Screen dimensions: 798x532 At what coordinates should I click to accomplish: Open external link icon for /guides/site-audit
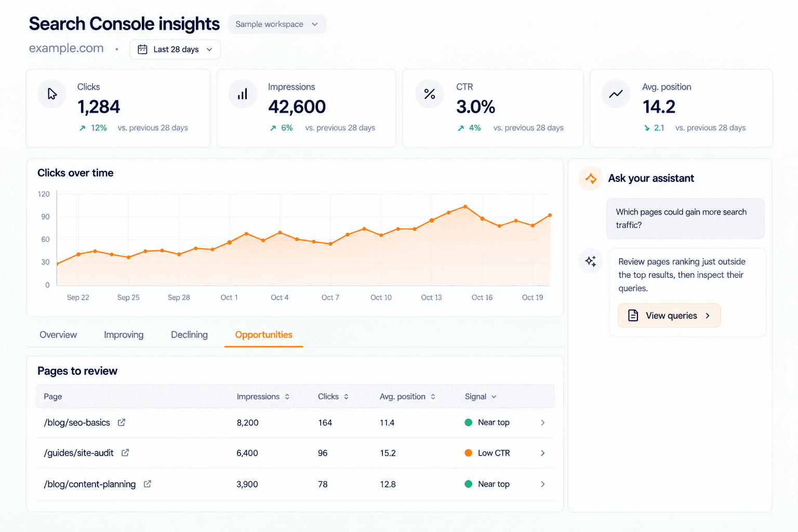tap(125, 453)
